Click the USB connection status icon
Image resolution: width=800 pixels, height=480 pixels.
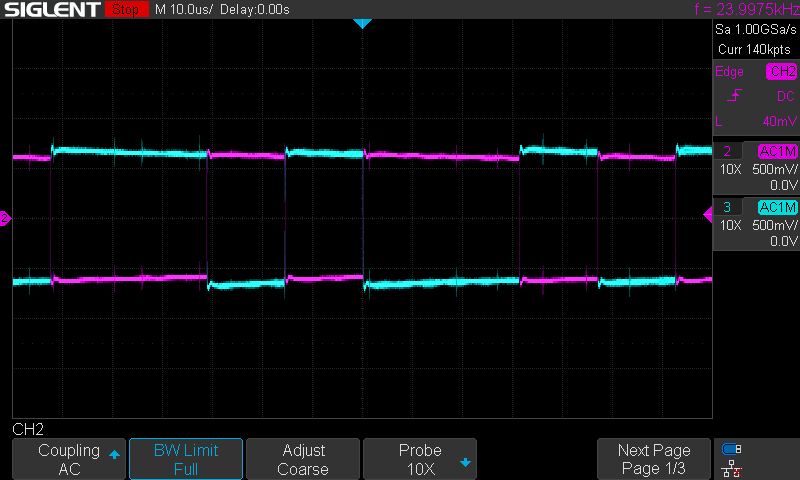click(731, 449)
